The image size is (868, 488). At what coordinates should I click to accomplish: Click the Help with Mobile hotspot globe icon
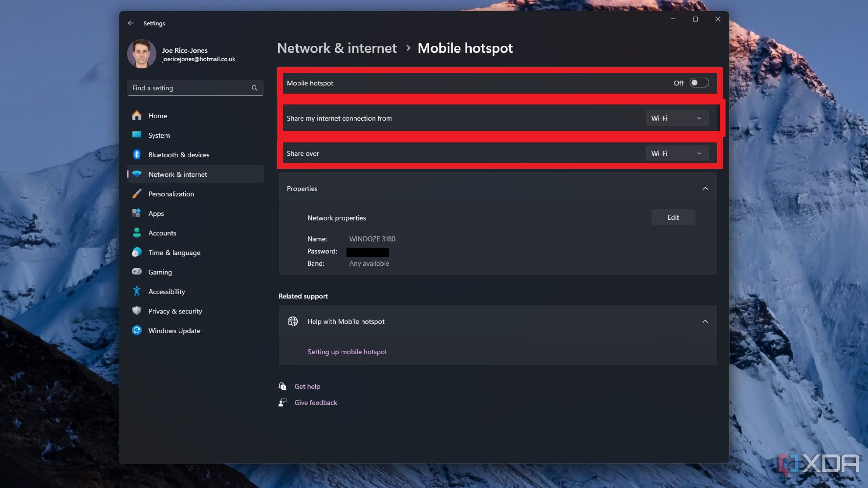coord(293,321)
